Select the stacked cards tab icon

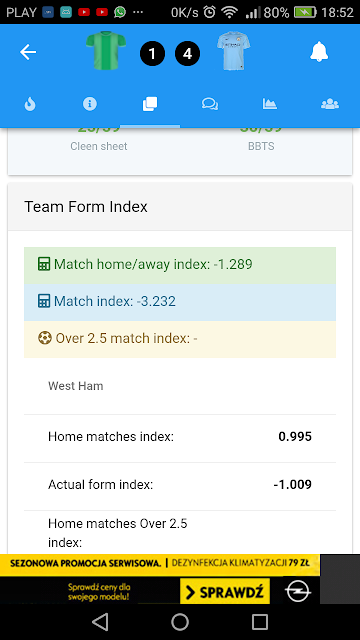tap(150, 104)
